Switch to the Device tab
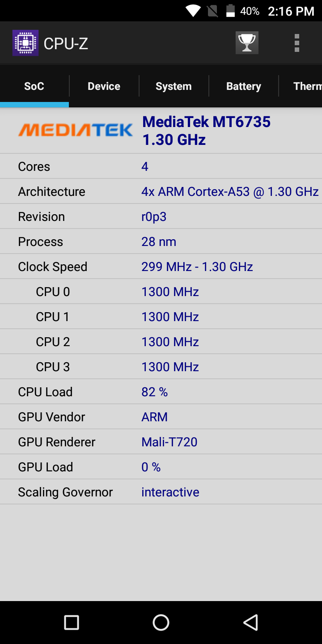Viewport: 322px width, 644px height. 104,86
